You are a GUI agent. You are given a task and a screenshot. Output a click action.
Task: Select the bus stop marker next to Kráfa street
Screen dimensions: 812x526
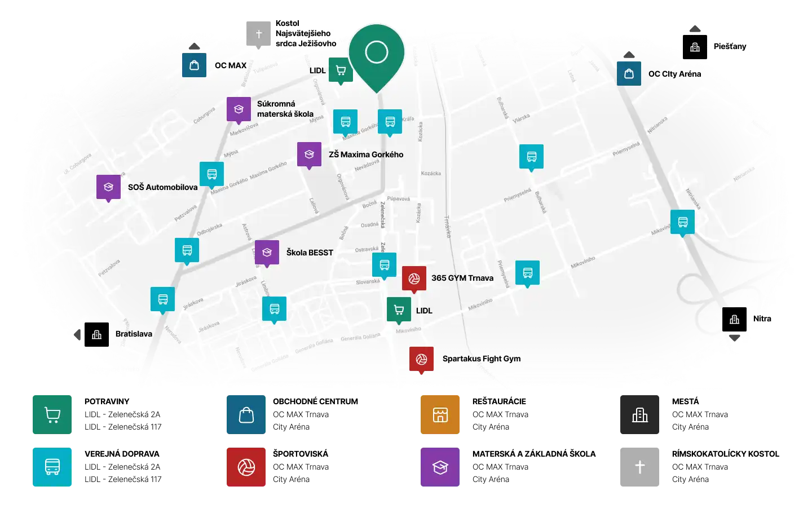[x=390, y=122]
